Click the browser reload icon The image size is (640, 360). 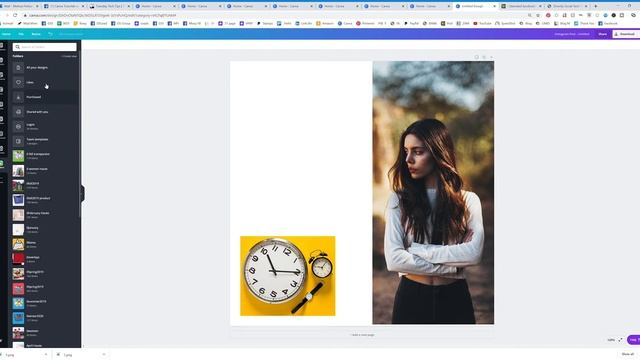[x=15, y=15]
